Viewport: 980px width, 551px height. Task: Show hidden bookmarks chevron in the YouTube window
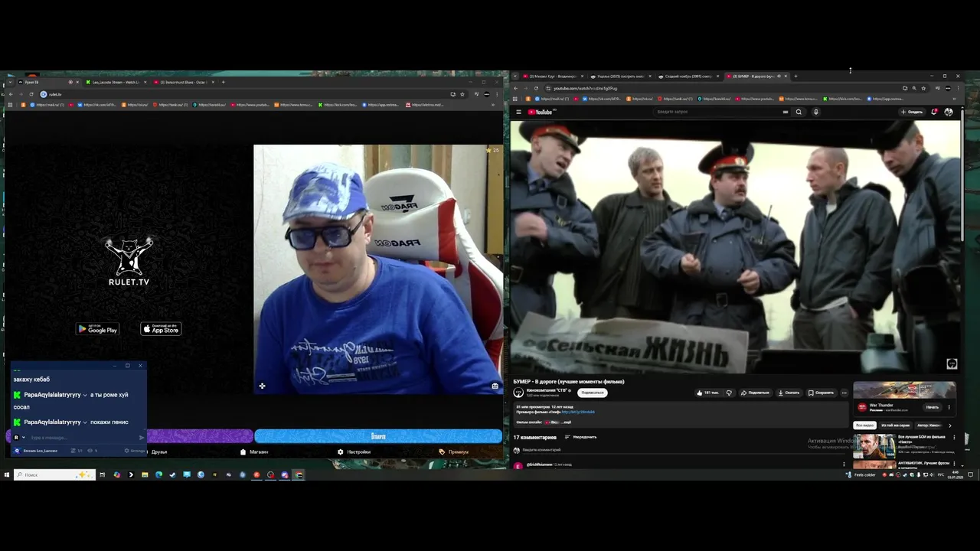[955, 99]
